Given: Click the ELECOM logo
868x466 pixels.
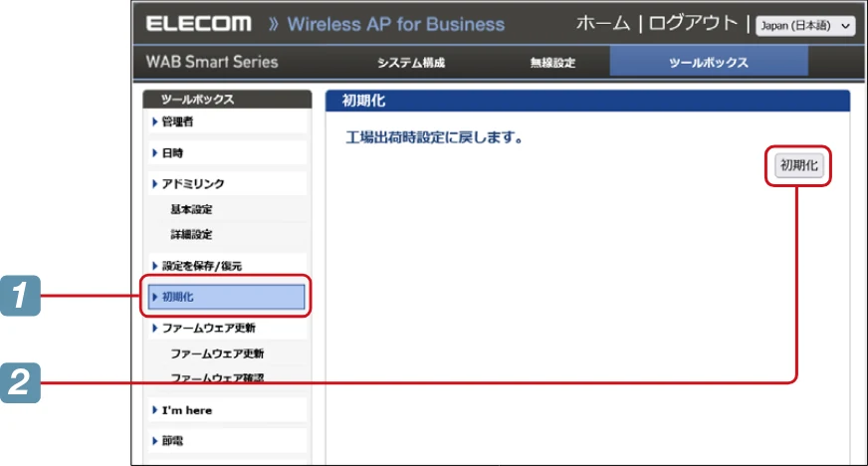Looking at the screenshot, I should [x=198, y=24].
